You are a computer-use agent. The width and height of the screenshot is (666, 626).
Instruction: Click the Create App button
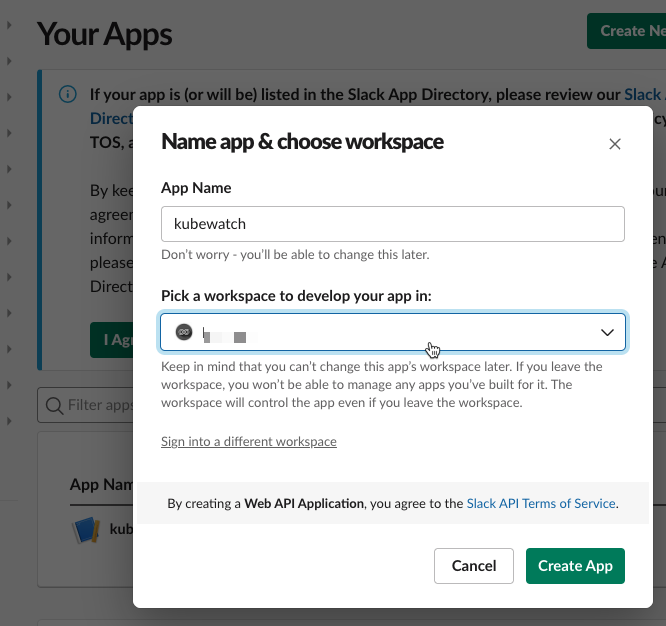[x=575, y=566]
